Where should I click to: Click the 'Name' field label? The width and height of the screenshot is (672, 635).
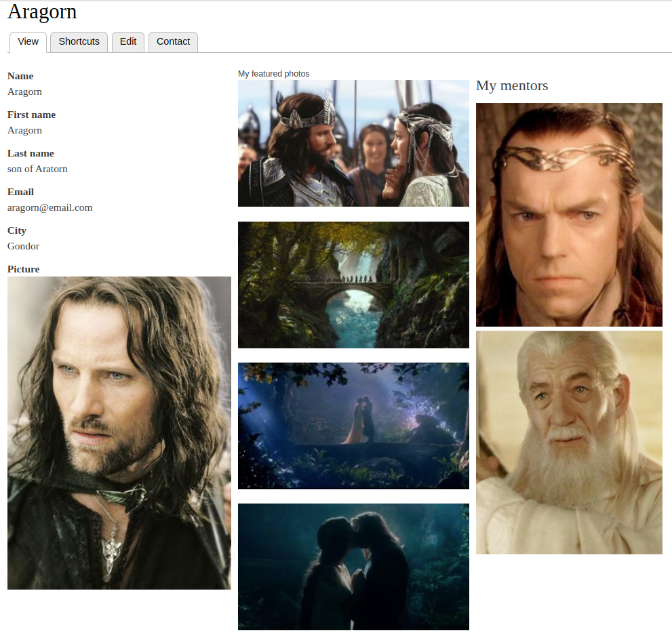[x=20, y=76]
